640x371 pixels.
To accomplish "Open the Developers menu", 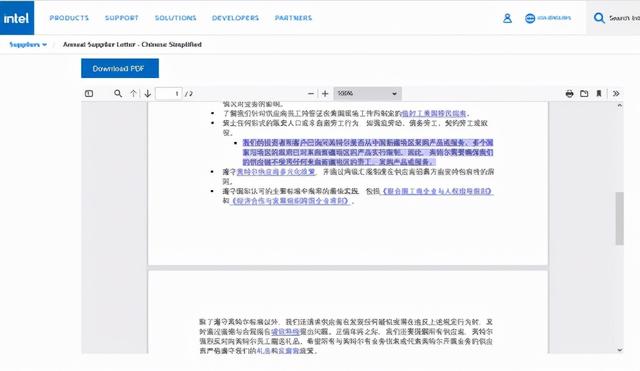I will (x=236, y=18).
